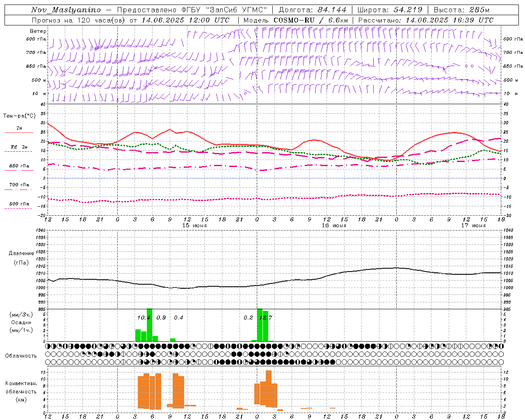
Task: Click the Прогноз на 120 часа(ов) text
Action: [79, 20]
